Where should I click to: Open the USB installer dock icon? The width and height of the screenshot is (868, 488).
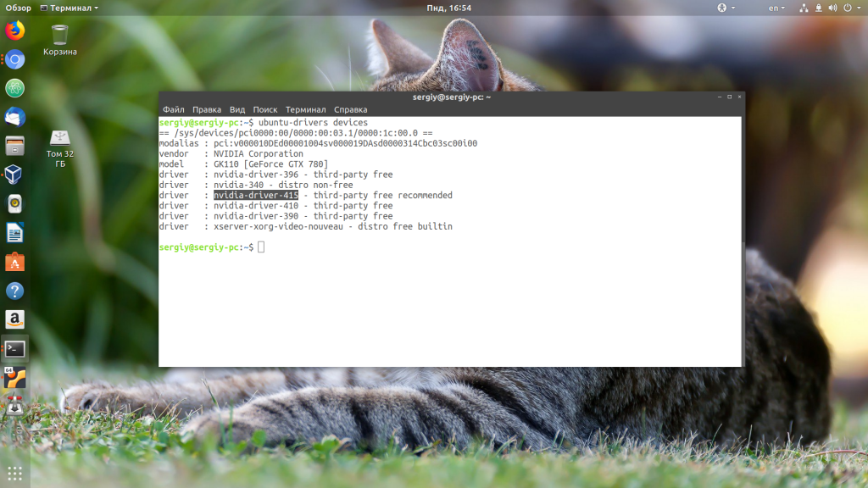click(15, 406)
